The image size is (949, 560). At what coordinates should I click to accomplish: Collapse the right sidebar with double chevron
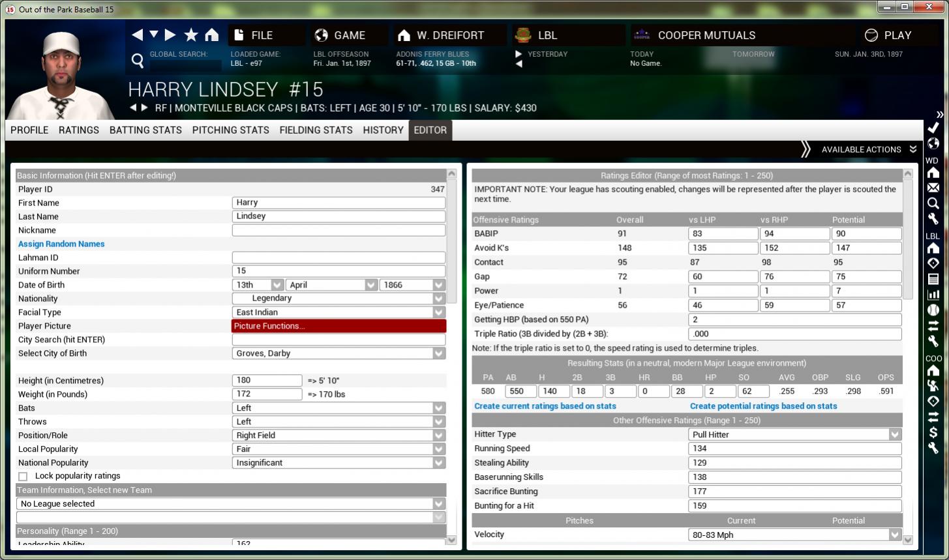click(x=940, y=114)
